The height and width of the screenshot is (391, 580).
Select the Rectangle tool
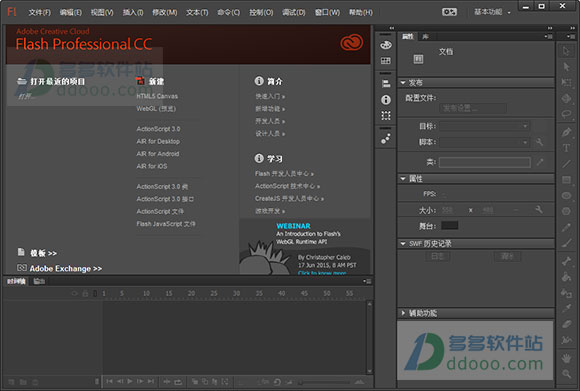tap(566, 180)
